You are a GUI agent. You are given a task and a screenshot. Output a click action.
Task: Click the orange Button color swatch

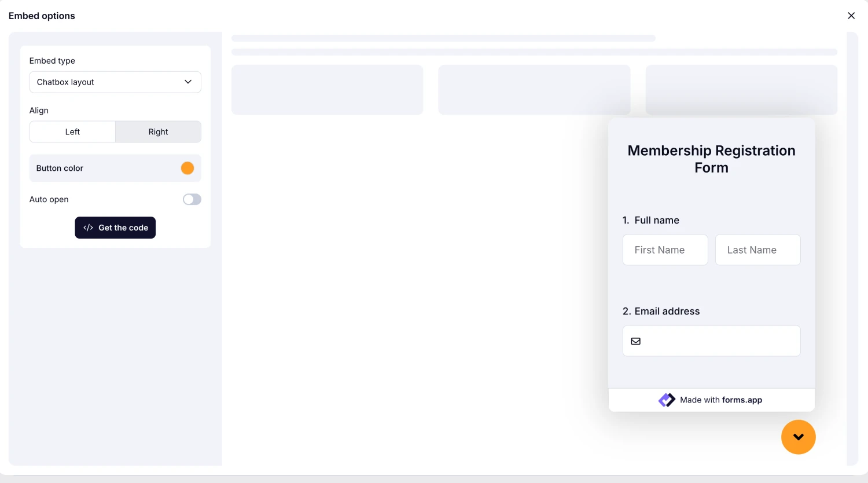click(x=187, y=168)
